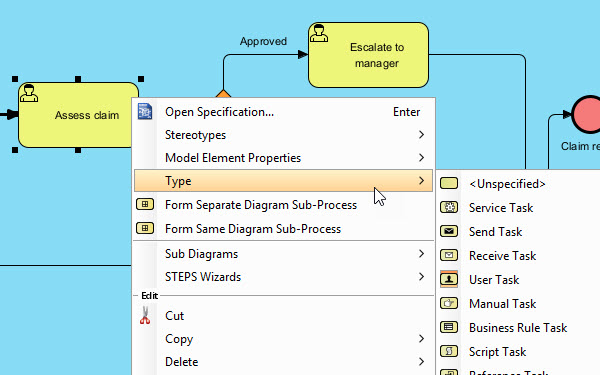This screenshot has height=375, width=600.
Task: Click the Business Rule Task icon
Action: point(449,327)
